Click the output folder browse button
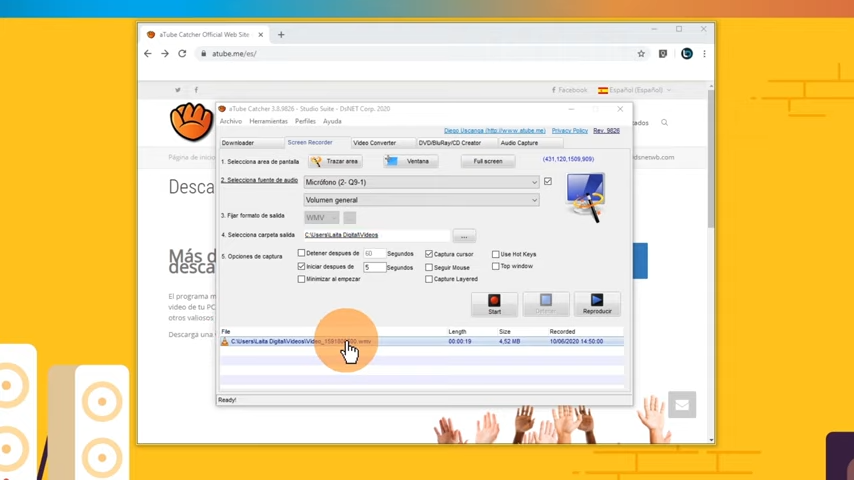 pyautogui.click(x=463, y=236)
